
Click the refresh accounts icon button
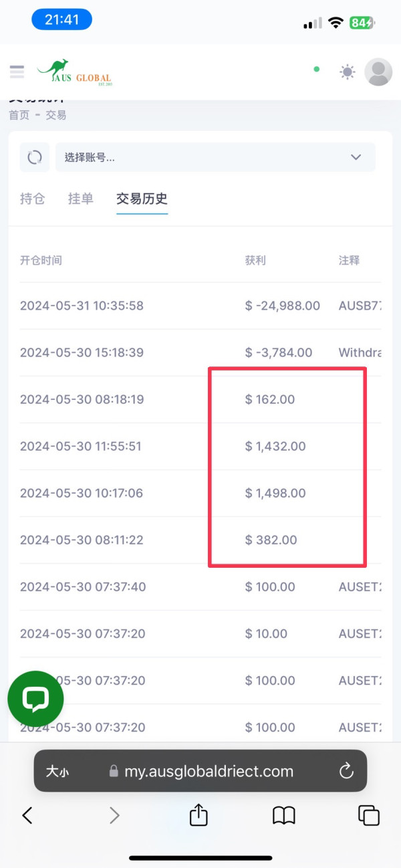(x=35, y=157)
